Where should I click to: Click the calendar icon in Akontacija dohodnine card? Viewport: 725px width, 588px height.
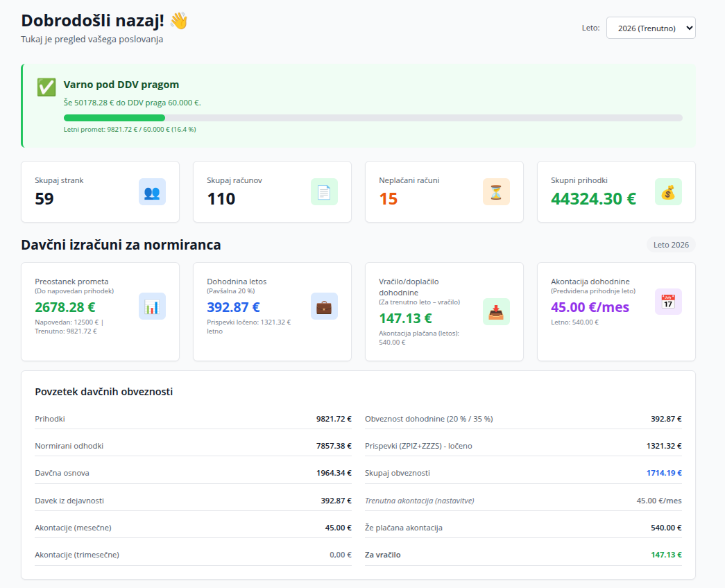(x=668, y=302)
